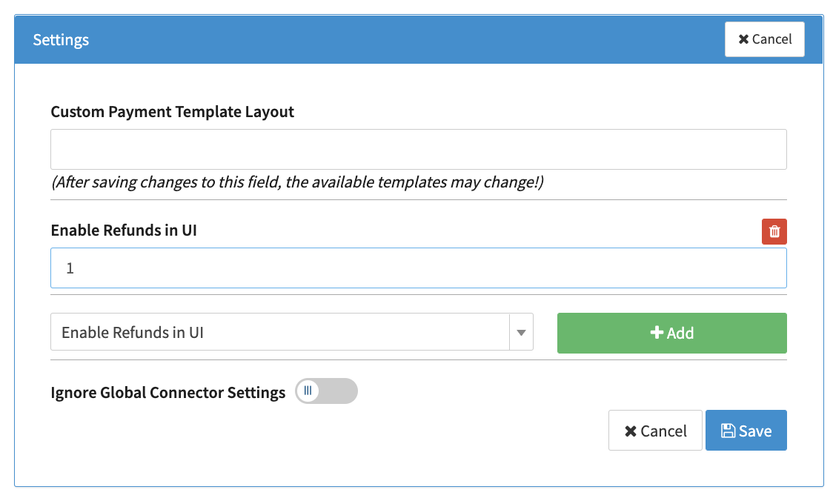Click the Enable Refunds field containing 1
833x504 pixels.
(418, 268)
